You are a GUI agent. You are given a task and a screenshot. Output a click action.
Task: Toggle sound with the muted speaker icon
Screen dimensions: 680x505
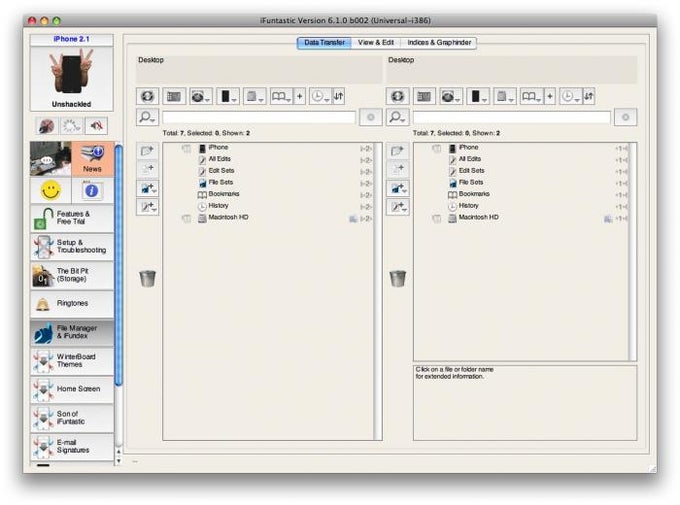(97, 126)
